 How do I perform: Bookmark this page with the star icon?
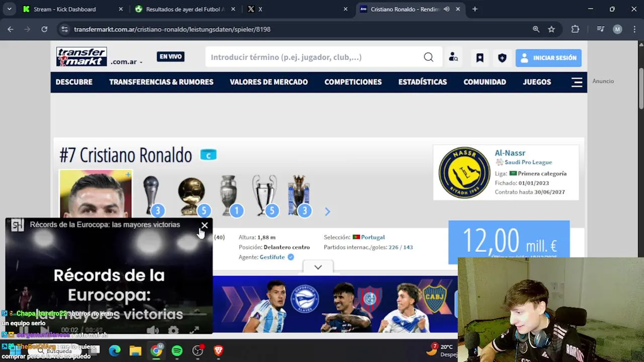click(x=551, y=29)
